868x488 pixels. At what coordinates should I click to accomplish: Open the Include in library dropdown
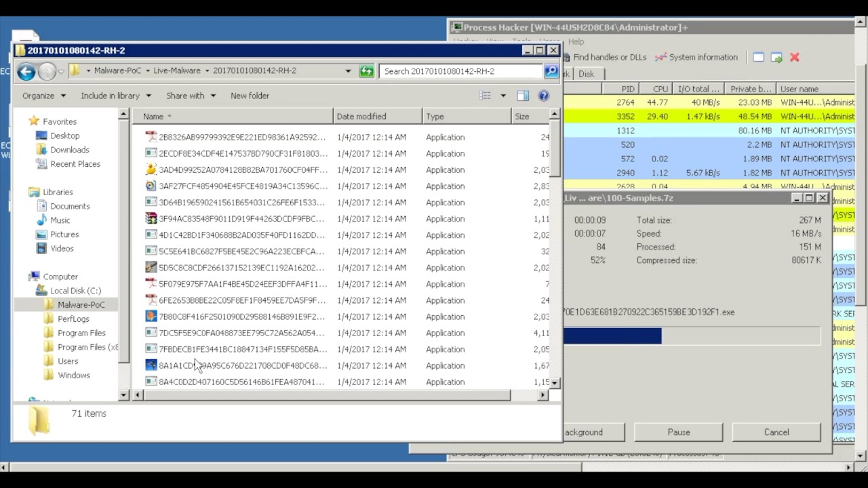(x=116, y=96)
